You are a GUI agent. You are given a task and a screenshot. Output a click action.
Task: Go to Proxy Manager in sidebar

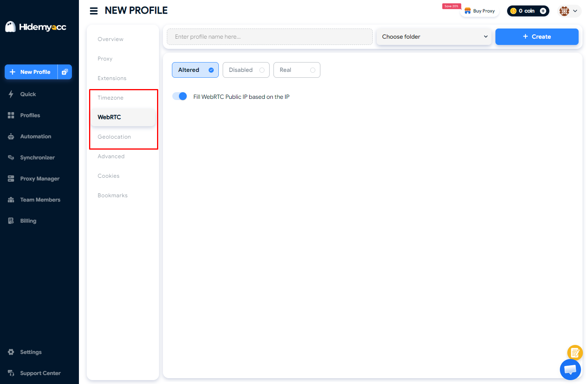tap(39, 179)
